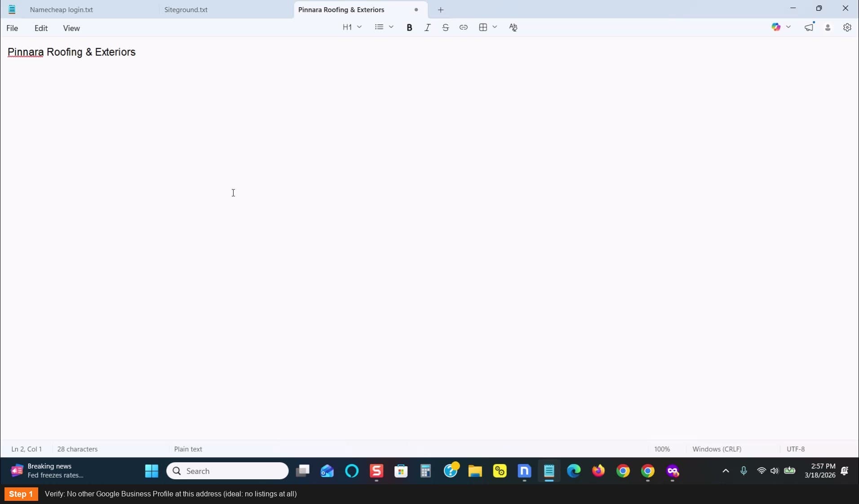The height and width of the screenshot is (504, 859).
Task: Toggle italic formatting
Action: tap(427, 27)
